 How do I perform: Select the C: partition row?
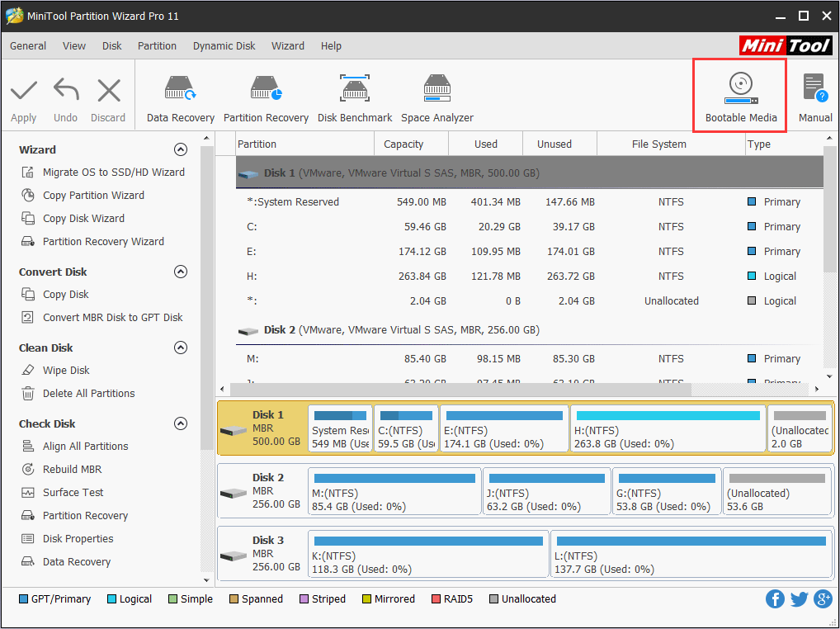tap(529, 227)
